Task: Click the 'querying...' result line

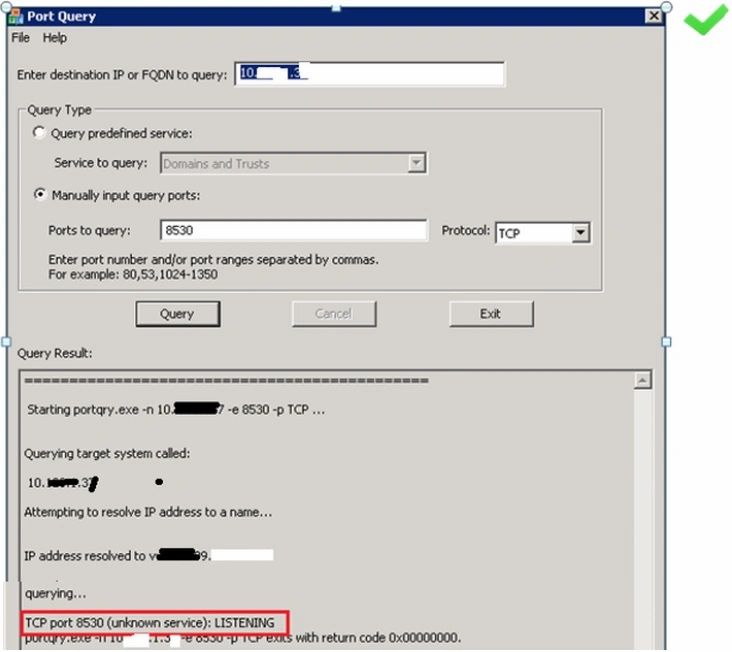Action: pos(55,594)
